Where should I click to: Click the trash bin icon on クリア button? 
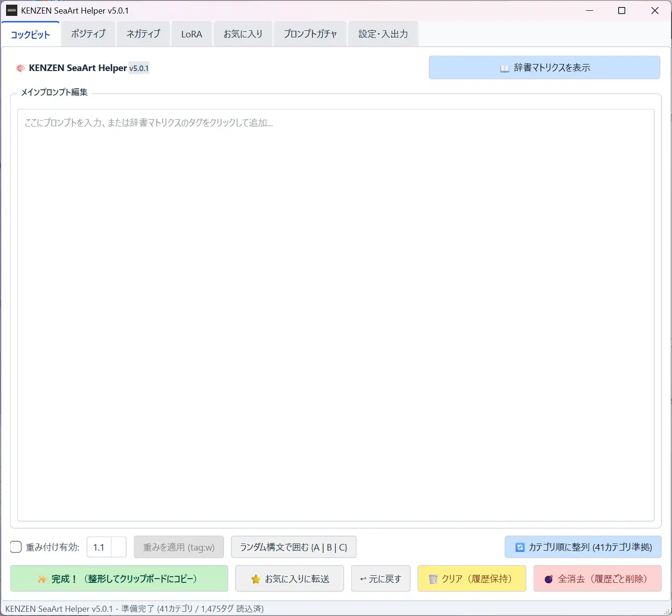pos(433,579)
